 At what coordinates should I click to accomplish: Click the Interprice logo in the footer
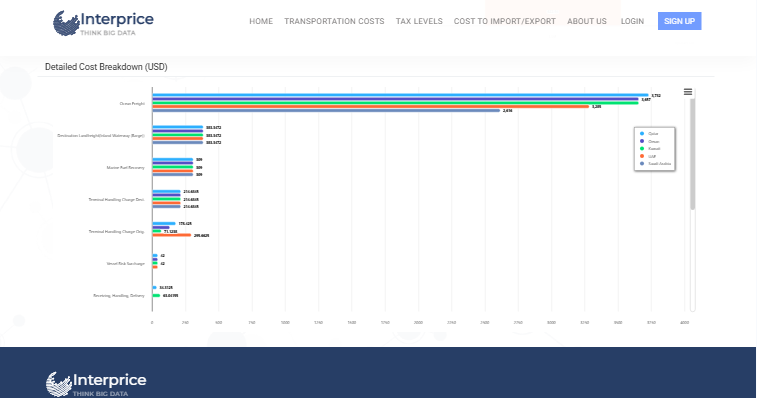coord(96,384)
